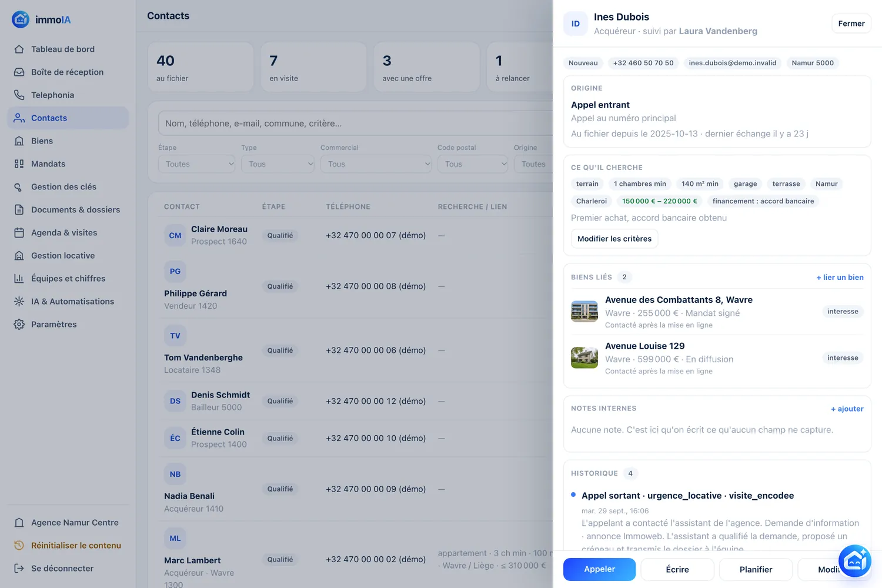Image resolution: width=882 pixels, height=588 pixels.
Task: Click the Gestion des clés key icon
Action: tap(19, 187)
